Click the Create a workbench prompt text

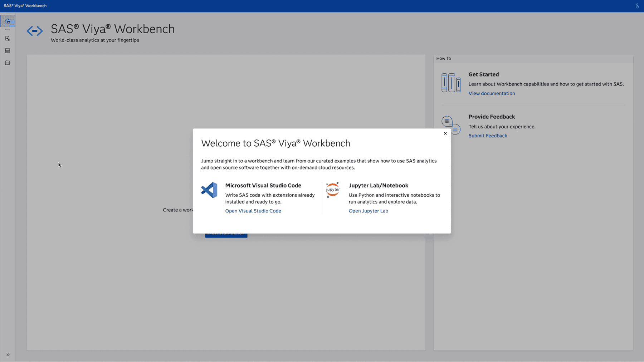[x=178, y=210]
